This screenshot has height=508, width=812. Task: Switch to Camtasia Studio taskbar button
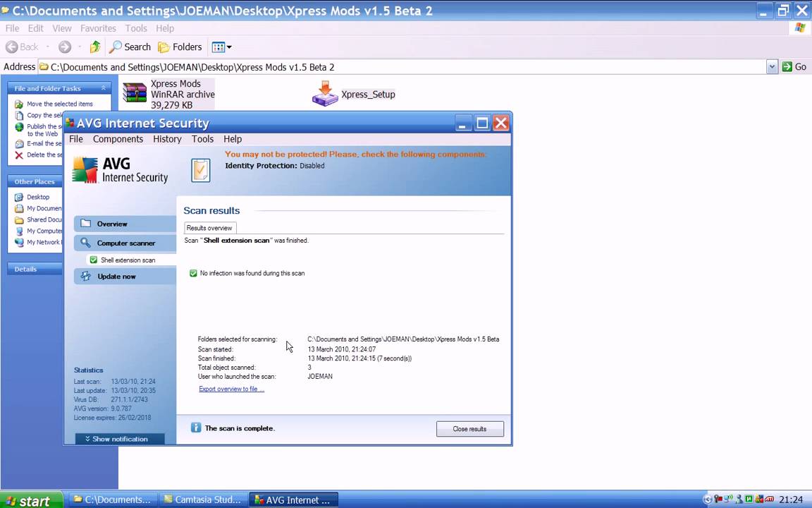point(203,500)
